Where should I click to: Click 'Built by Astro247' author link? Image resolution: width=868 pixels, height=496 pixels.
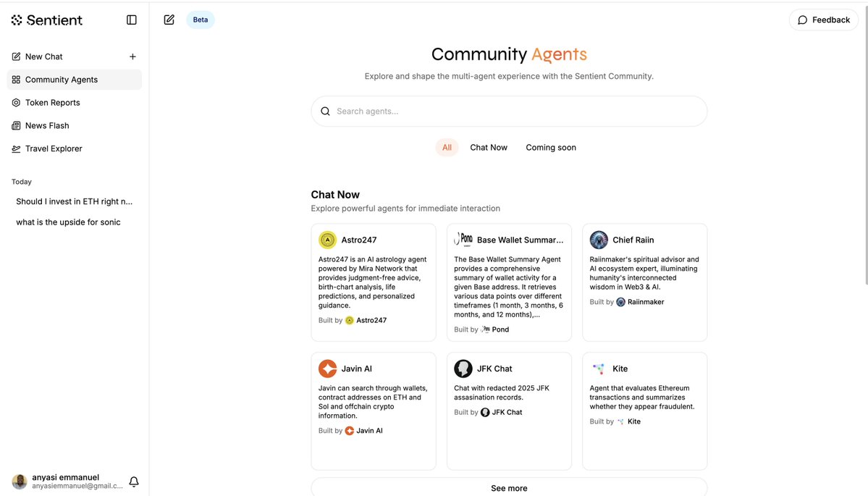point(353,320)
